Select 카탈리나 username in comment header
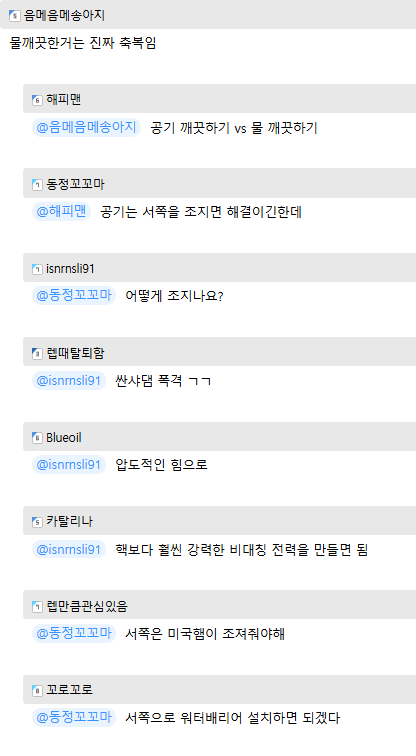This screenshot has height=756, width=416. (69, 522)
